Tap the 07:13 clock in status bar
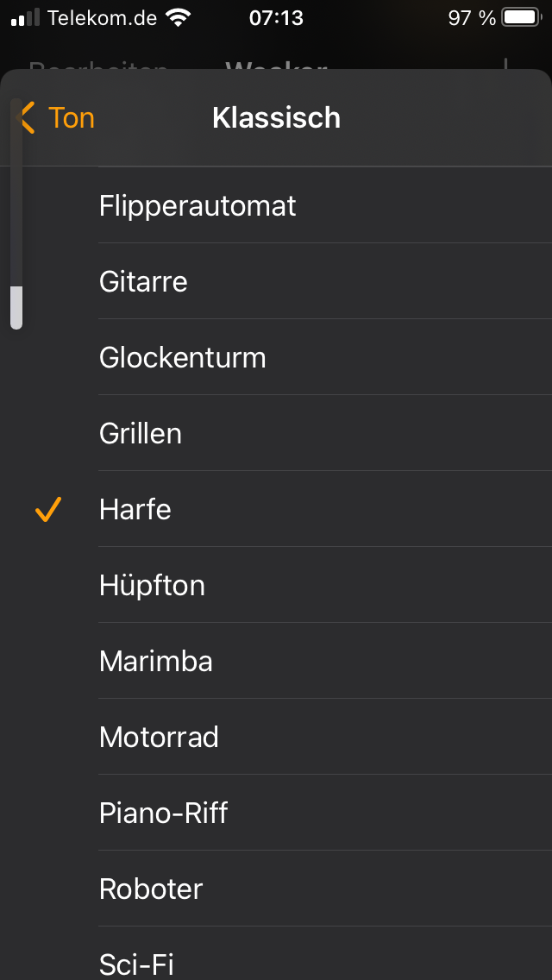Screen dimensions: 552x980 tap(276, 17)
